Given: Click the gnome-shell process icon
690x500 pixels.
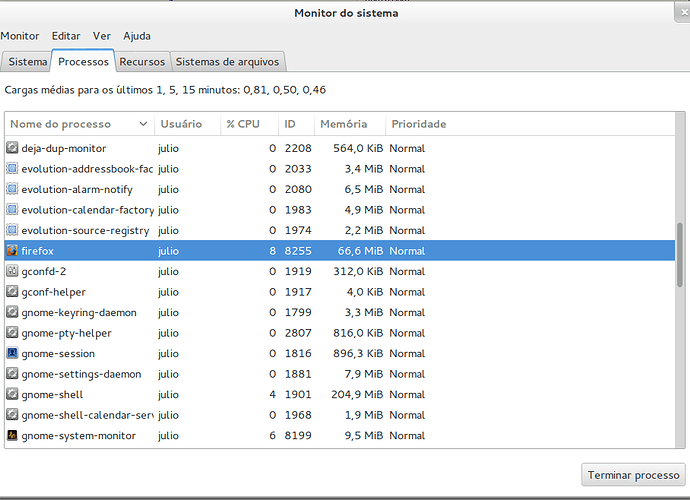Looking at the screenshot, I should (12, 394).
